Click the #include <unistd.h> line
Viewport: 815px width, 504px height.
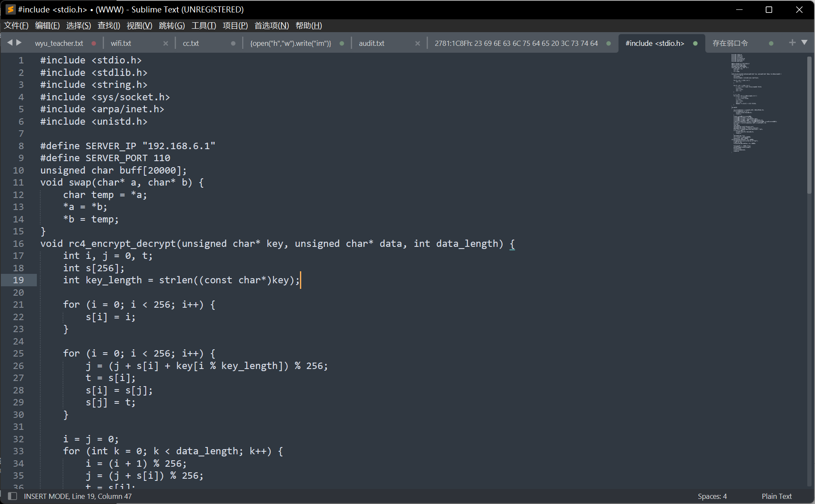click(x=94, y=121)
